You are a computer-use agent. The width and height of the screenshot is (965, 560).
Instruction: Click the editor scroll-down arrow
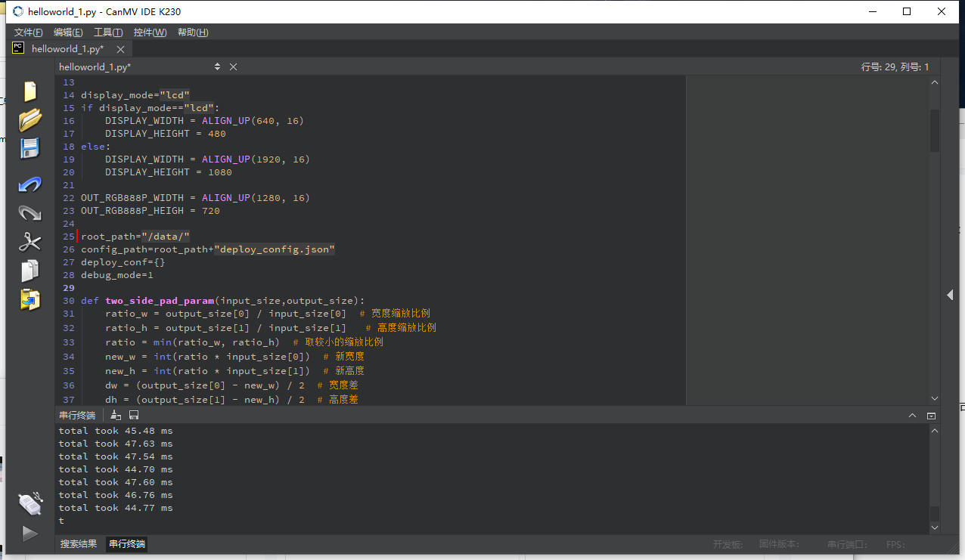coord(935,398)
